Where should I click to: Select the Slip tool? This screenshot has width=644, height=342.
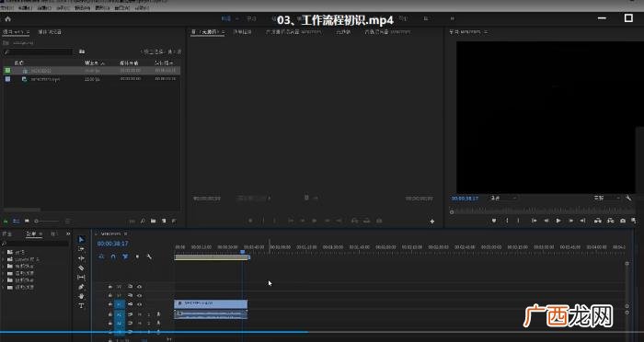(x=81, y=277)
